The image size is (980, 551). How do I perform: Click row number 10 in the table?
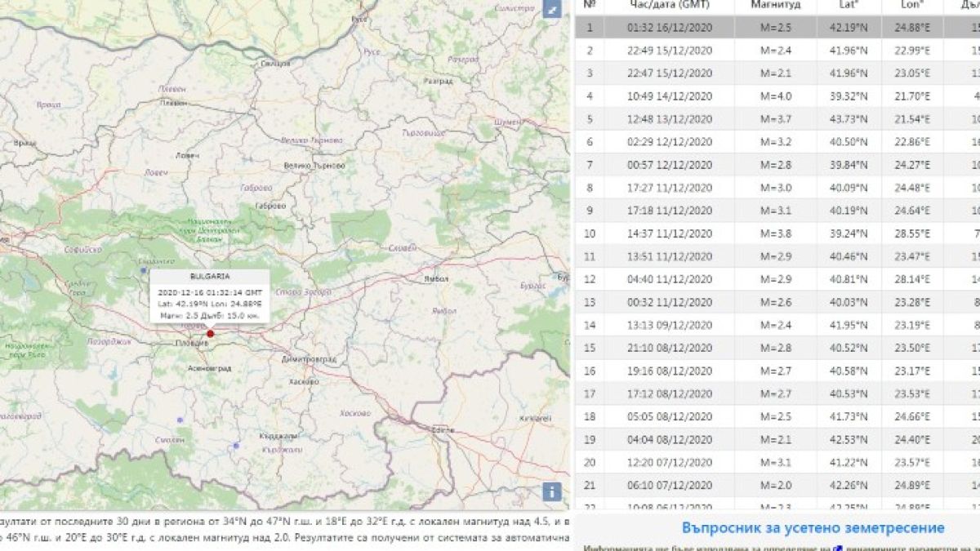tap(590, 233)
